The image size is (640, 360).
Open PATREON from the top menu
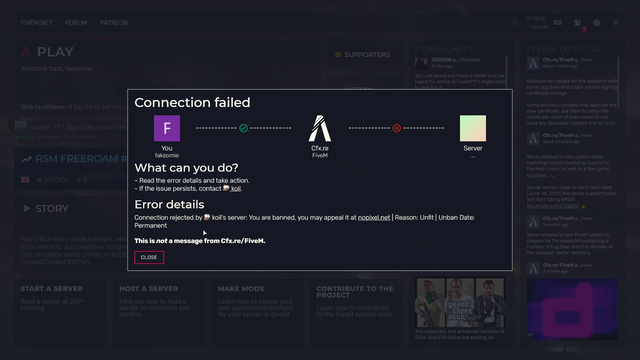click(113, 23)
